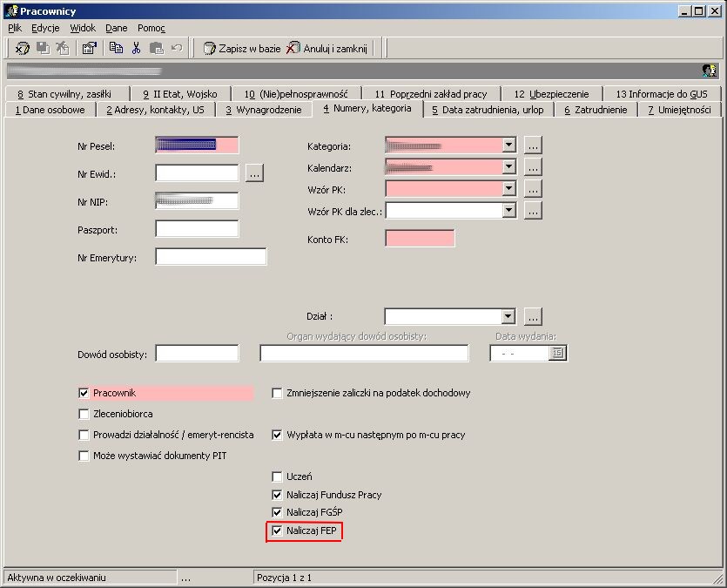Screen dimensions: 727x588
Task: Expand the Dział dropdown
Action: [x=508, y=316]
